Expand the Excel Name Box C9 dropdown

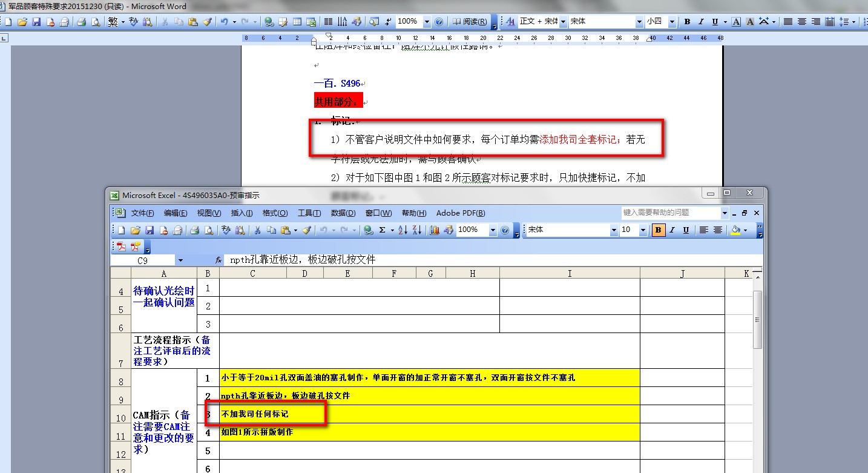180,260
